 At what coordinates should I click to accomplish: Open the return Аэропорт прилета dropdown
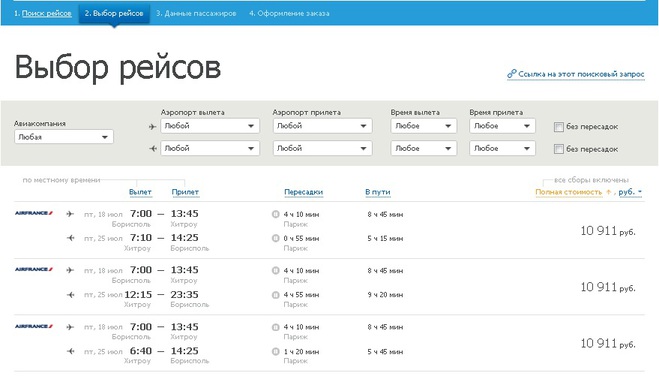coord(322,148)
